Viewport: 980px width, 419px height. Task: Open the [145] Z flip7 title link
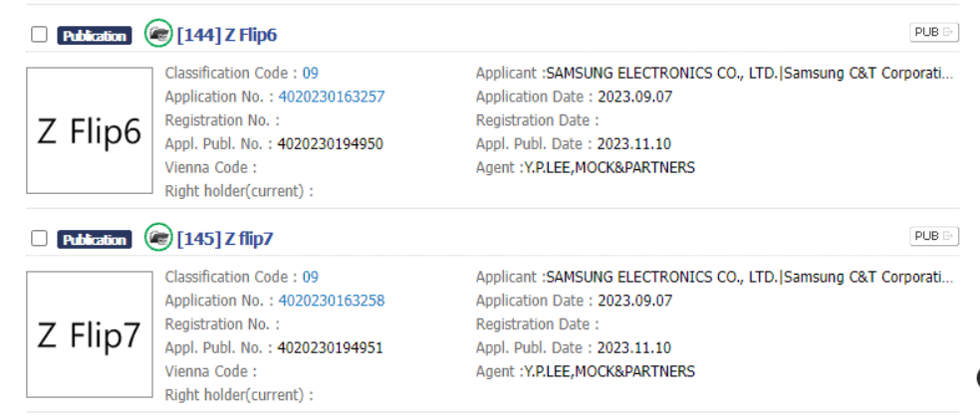point(224,239)
